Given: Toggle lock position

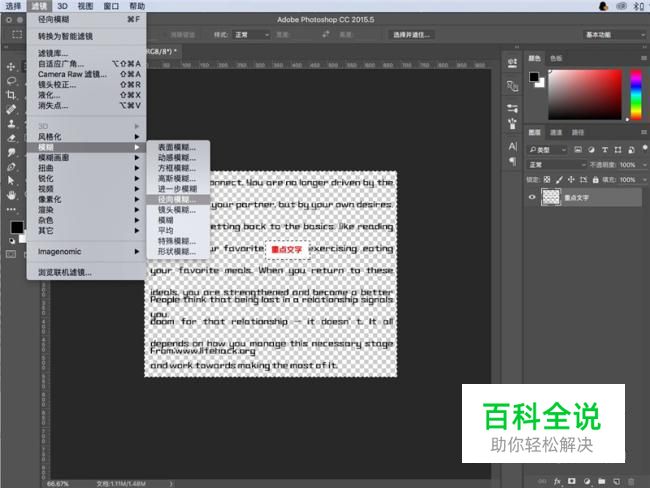Looking at the screenshot, I should 571,180.
